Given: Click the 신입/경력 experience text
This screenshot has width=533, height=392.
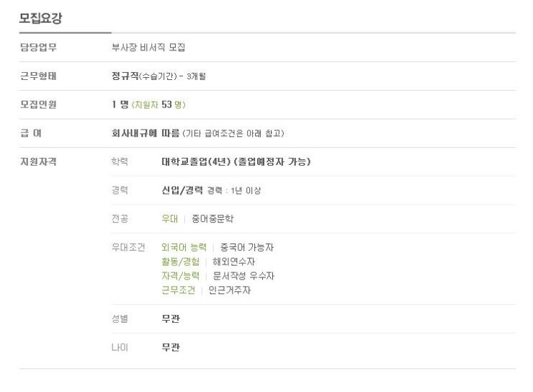Looking at the screenshot, I should pyautogui.click(x=182, y=190).
